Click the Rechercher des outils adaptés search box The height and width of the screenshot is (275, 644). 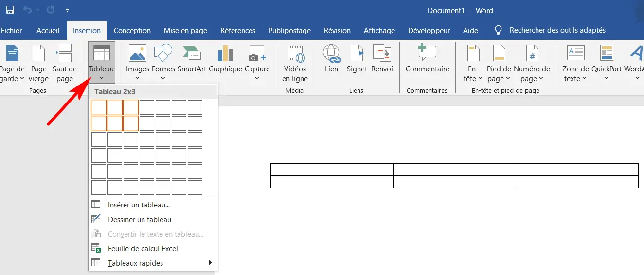pos(550,30)
